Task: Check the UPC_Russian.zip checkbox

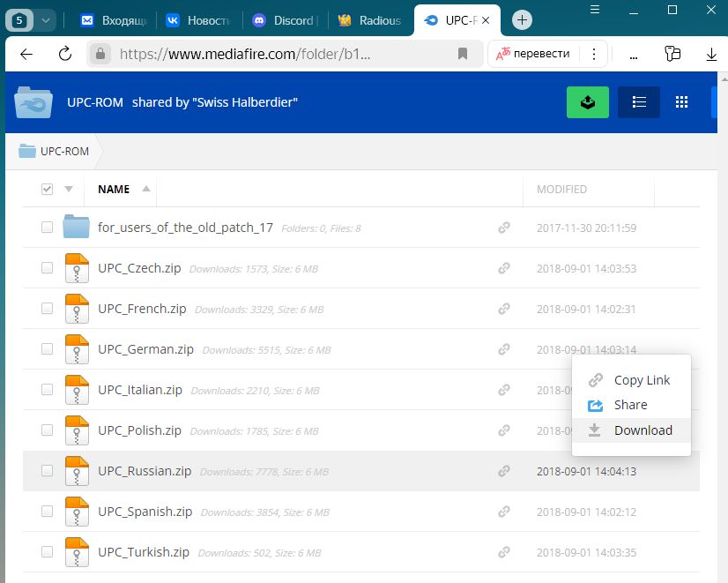Action: click(x=47, y=471)
